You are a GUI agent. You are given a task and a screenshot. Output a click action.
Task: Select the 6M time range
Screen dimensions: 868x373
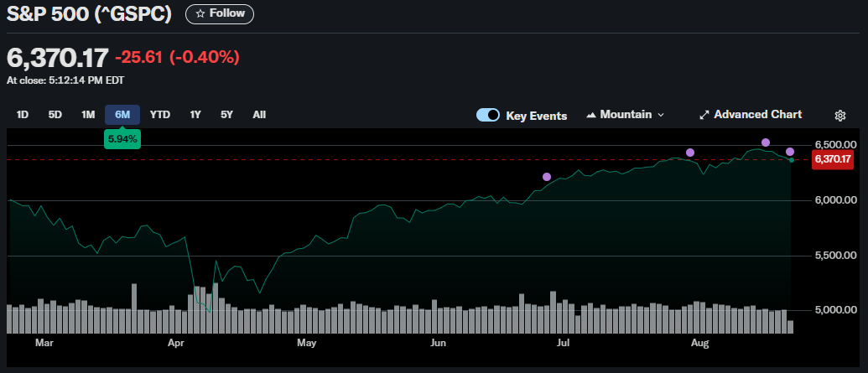(x=122, y=115)
